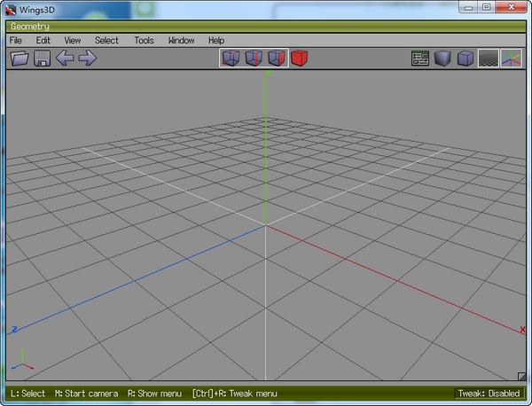Screen dimensions: 532x406
Task: Expand the View menu
Action: (73, 40)
